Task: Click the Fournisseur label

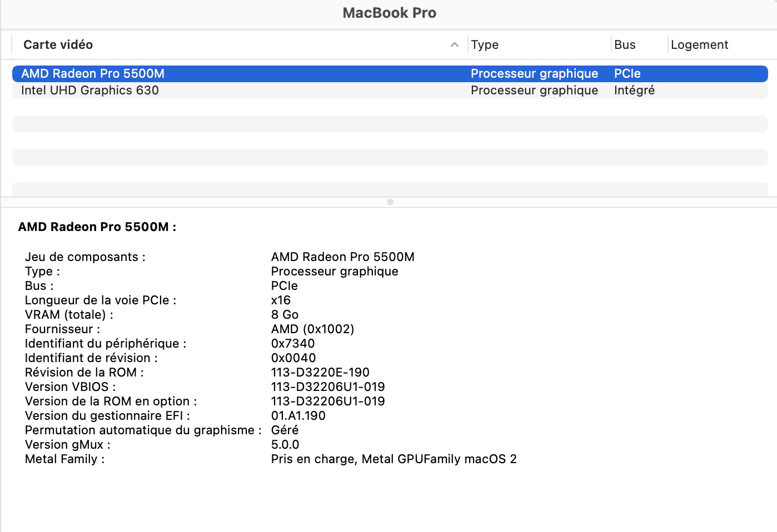Action: (x=63, y=329)
